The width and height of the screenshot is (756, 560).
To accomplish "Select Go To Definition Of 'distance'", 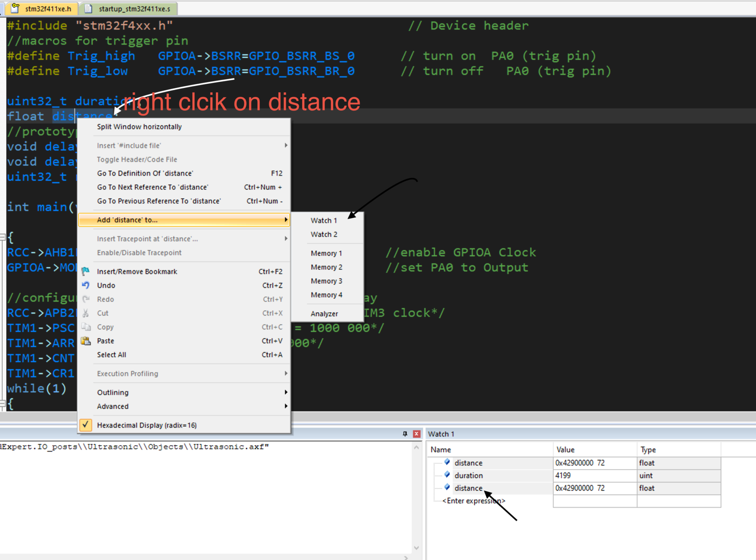I will click(145, 173).
